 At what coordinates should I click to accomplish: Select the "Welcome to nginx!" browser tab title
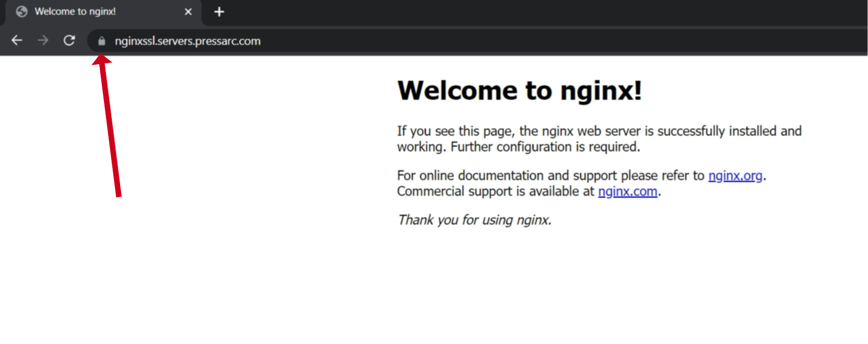tap(75, 12)
